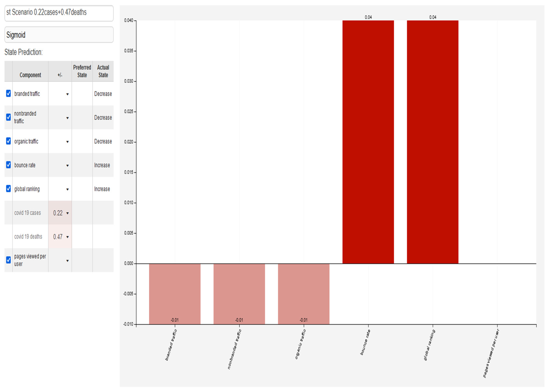Viewport: 548px width, 392px height.
Task: Click the global ranking bar in chart
Action: (x=432, y=142)
